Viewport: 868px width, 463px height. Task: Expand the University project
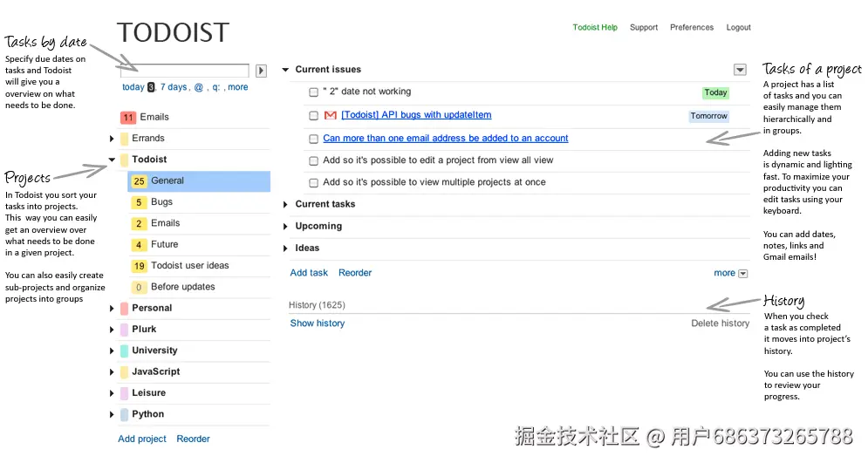(x=112, y=351)
